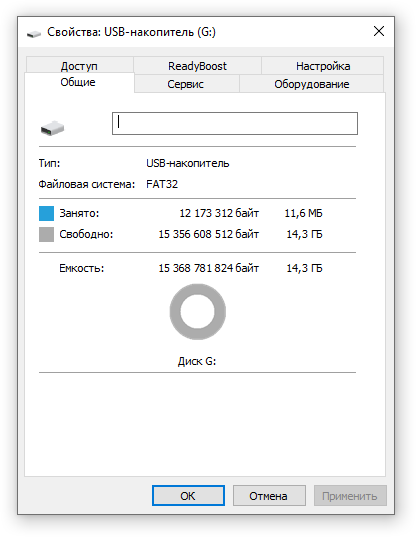Click the FAT32 file system value
Image resolution: width=416 pixels, height=537 pixels.
(x=162, y=184)
